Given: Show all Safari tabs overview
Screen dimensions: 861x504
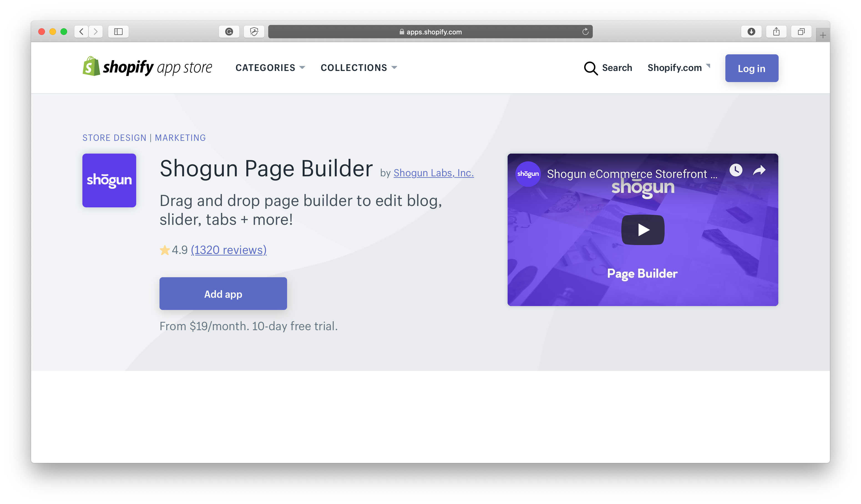Looking at the screenshot, I should pyautogui.click(x=801, y=32).
